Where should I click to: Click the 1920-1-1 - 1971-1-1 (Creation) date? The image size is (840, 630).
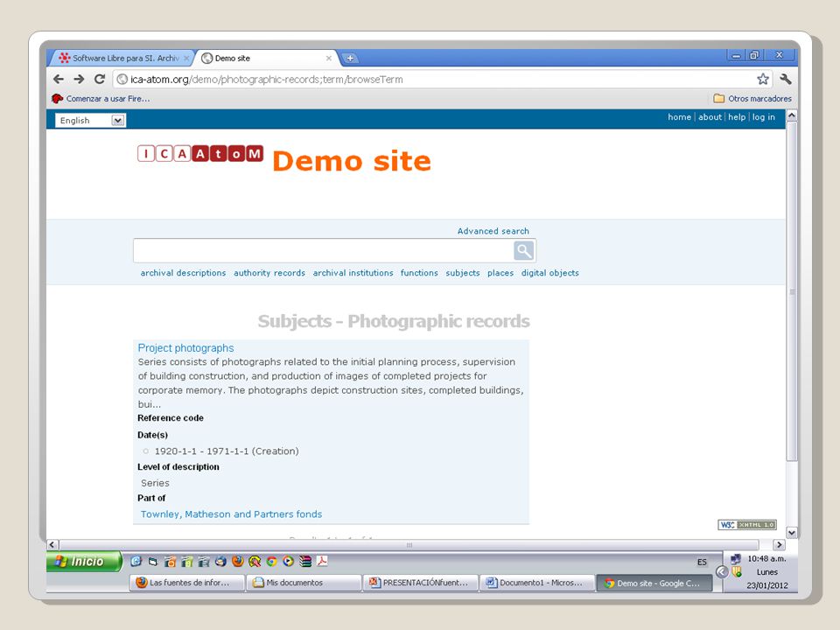[227, 451]
